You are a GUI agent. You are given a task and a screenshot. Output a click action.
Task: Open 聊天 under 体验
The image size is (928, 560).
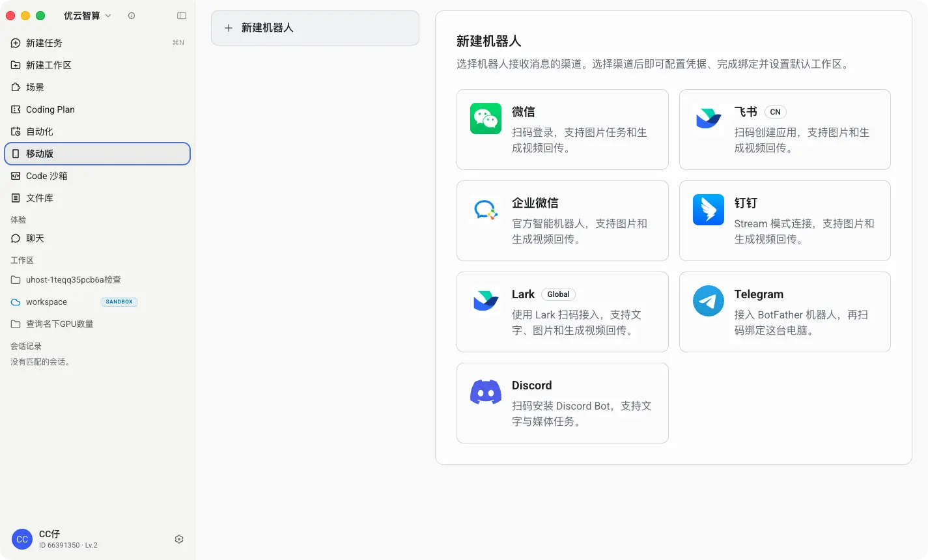click(98, 238)
